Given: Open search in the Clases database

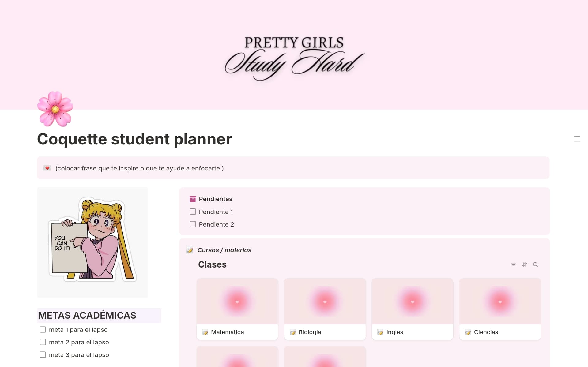Looking at the screenshot, I should (x=535, y=264).
